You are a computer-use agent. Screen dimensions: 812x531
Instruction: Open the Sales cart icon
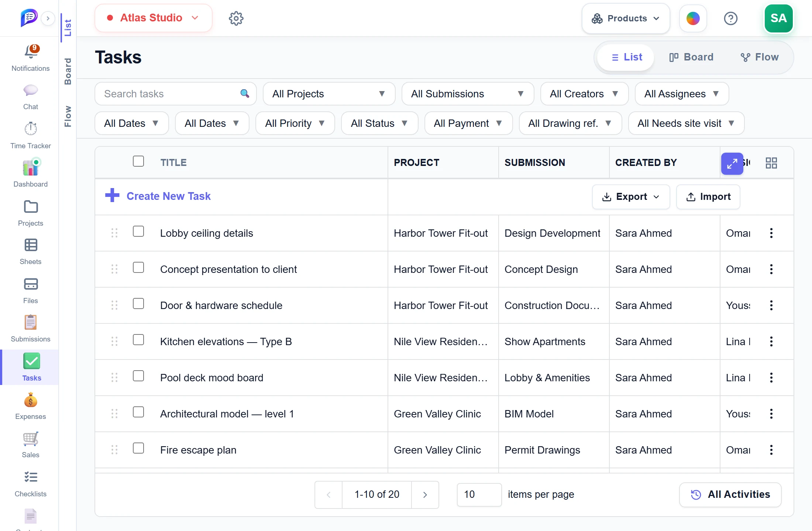31,439
